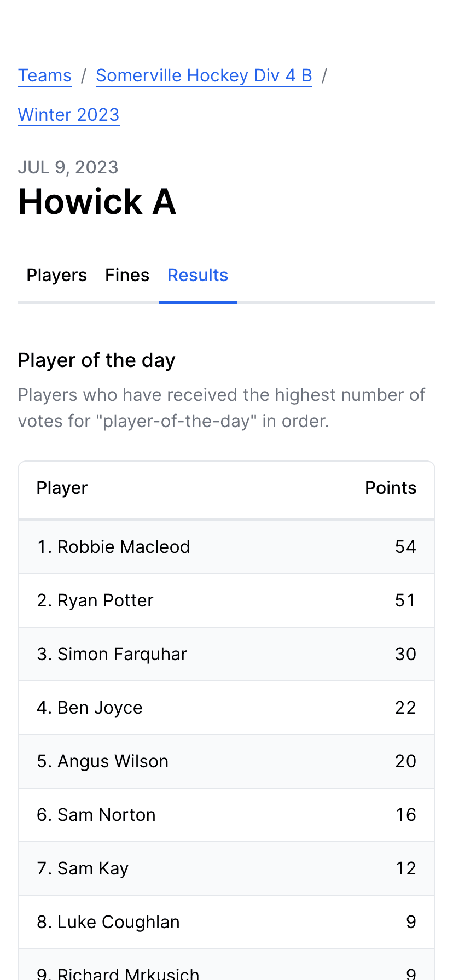
Task: Click the Player of the day heading
Action: coord(96,360)
